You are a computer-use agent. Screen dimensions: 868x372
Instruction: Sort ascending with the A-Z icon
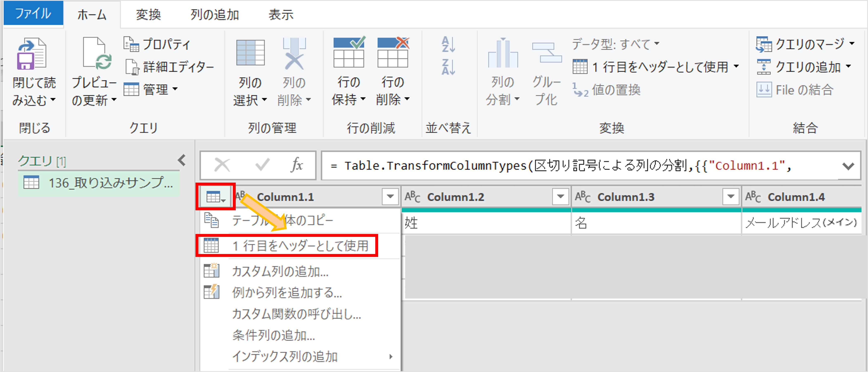tap(449, 44)
